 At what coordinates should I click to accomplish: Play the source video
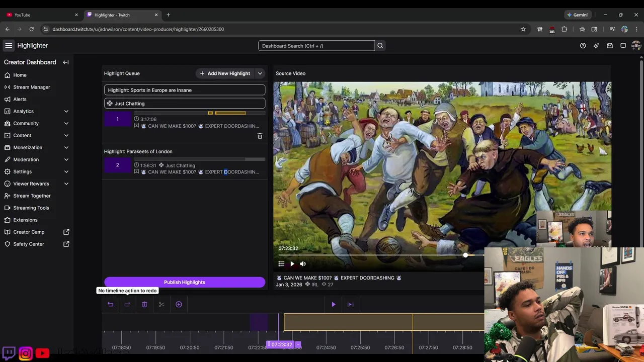point(292,264)
